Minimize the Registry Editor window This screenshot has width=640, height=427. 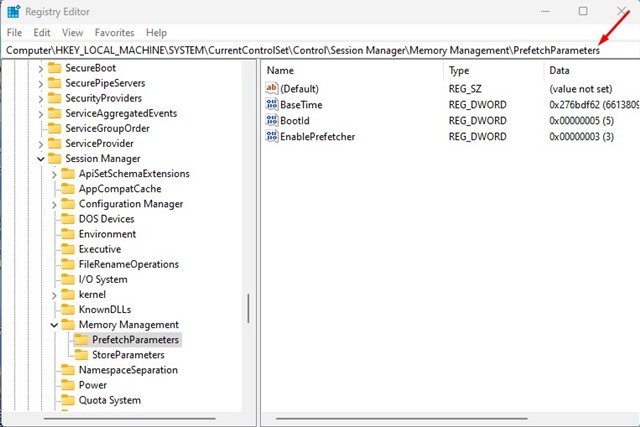tap(545, 11)
